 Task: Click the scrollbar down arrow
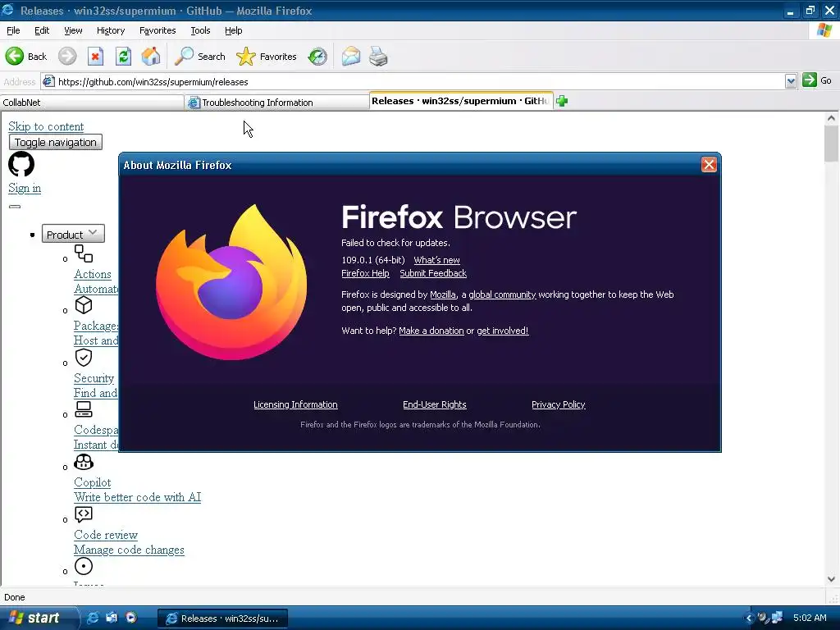831,579
